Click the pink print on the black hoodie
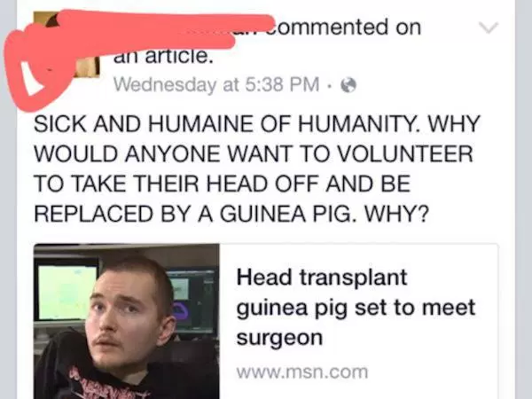Screen dimensions: 532x399 coord(108,385)
